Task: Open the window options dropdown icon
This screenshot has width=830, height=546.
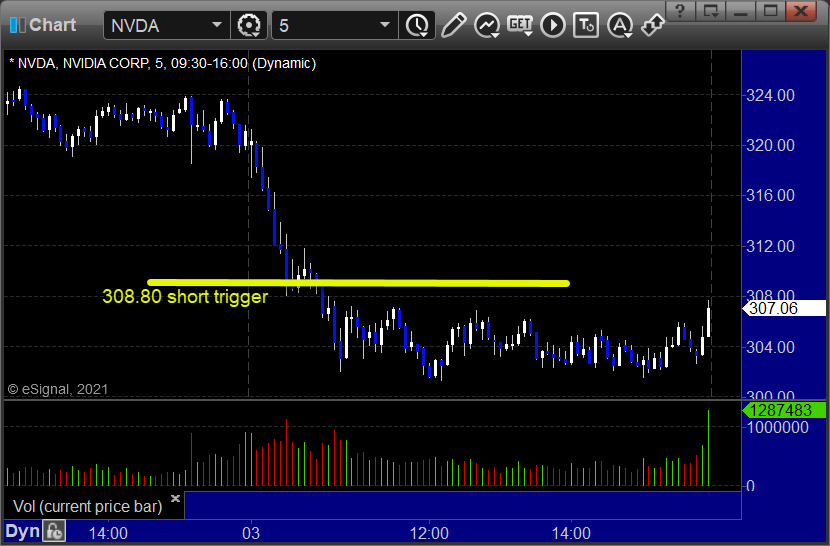Action: tap(710, 11)
